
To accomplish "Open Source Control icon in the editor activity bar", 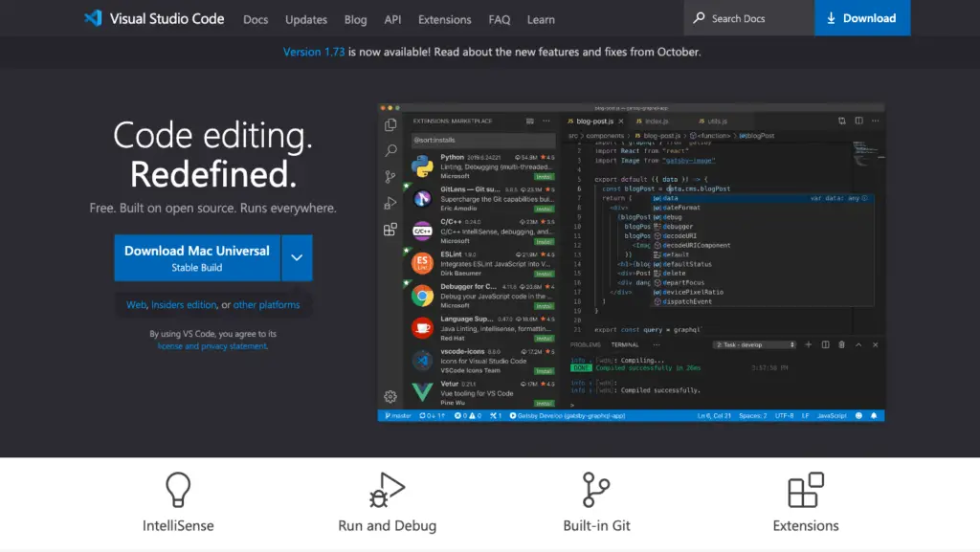I will click(390, 177).
